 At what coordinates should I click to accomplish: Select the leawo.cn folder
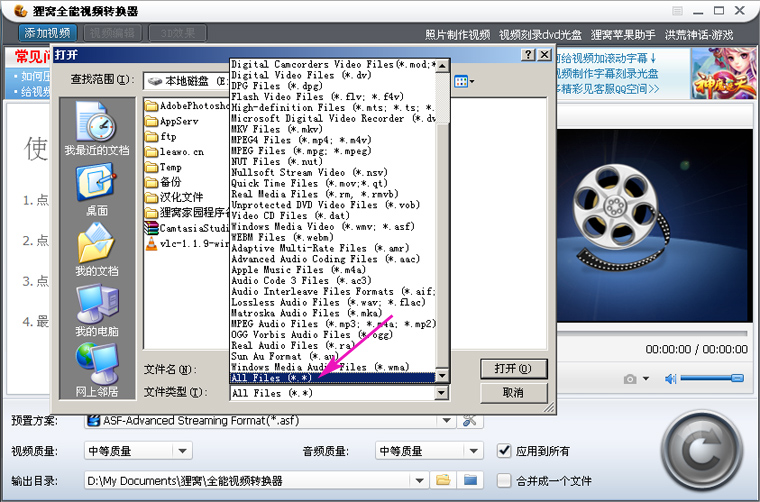pyautogui.click(x=175, y=152)
